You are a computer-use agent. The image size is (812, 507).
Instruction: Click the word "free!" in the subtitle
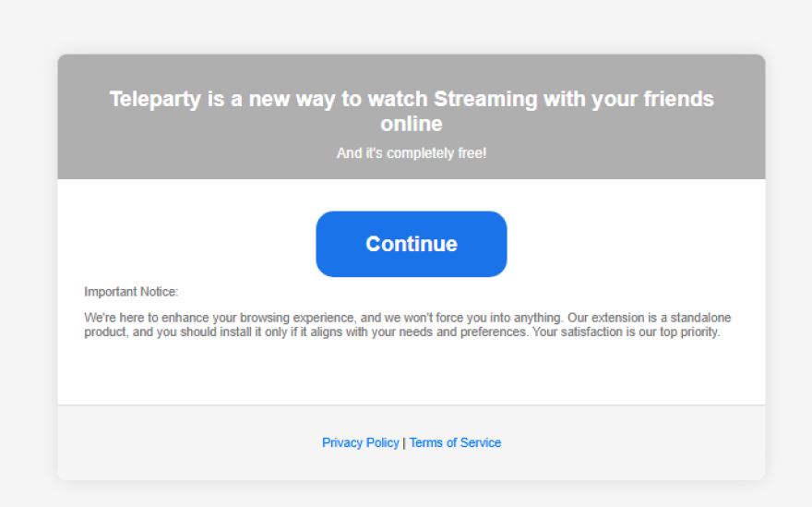tap(471, 153)
